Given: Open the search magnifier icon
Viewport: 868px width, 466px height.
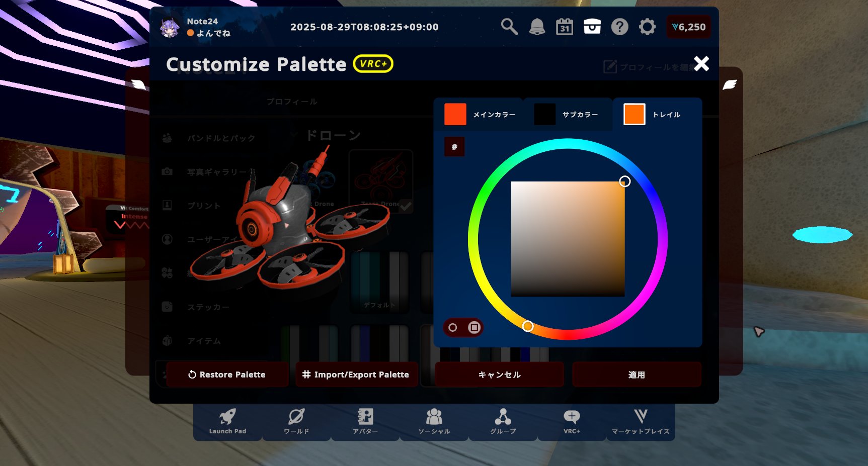Looking at the screenshot, I should 509,27.
